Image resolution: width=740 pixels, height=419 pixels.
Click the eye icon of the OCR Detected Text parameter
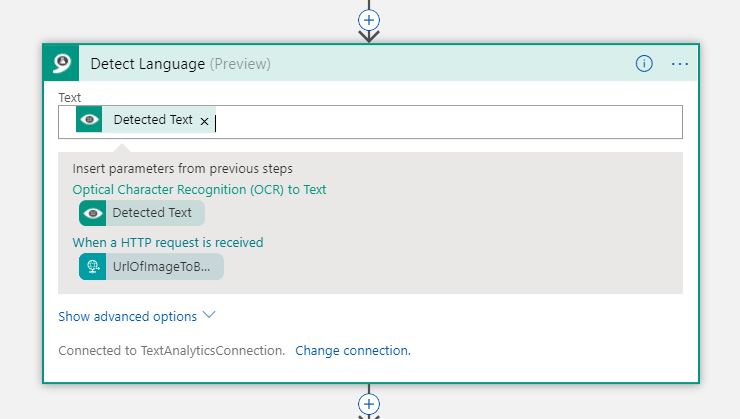92,213
